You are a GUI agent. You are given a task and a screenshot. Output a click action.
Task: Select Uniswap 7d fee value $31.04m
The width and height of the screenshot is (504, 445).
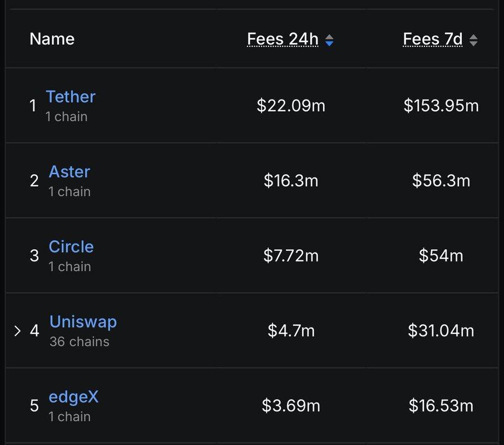click(441, 330)
